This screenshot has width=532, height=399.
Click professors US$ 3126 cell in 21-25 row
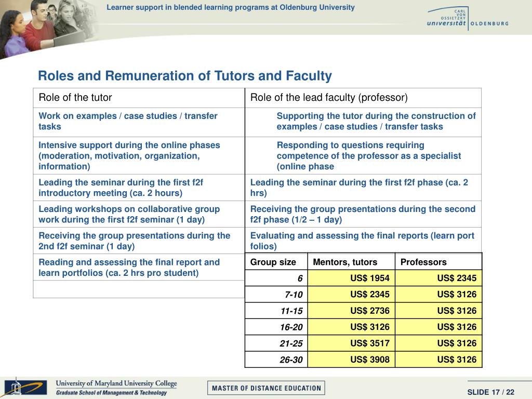[438, 343]
